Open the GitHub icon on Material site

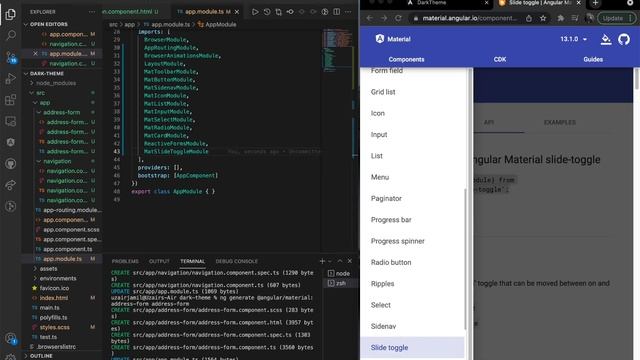coord(624,39)
